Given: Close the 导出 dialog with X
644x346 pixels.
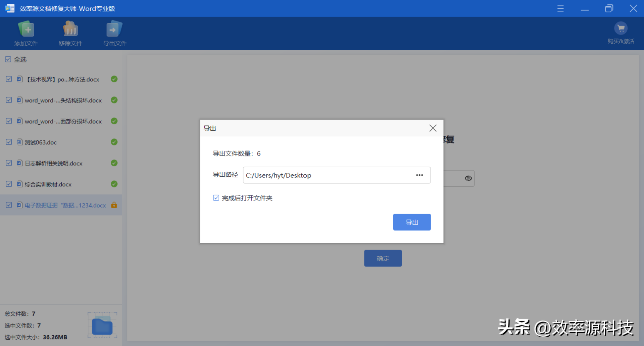Looking at the screenshot, I should click(x=433, y=128).
